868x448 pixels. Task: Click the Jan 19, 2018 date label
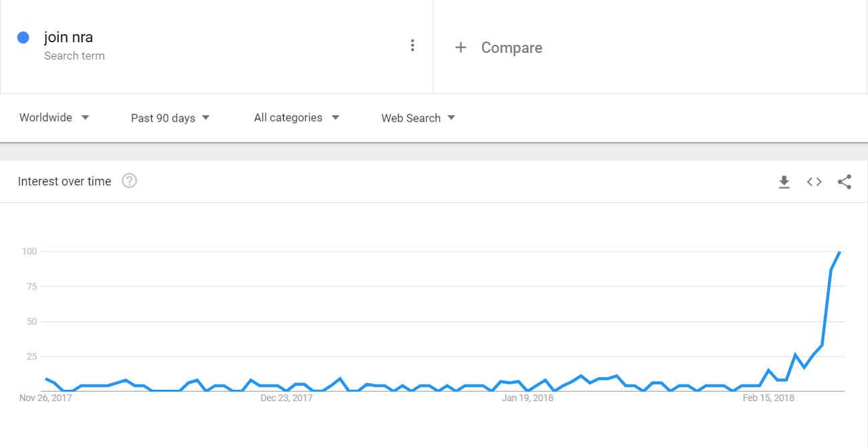point(527,398)
